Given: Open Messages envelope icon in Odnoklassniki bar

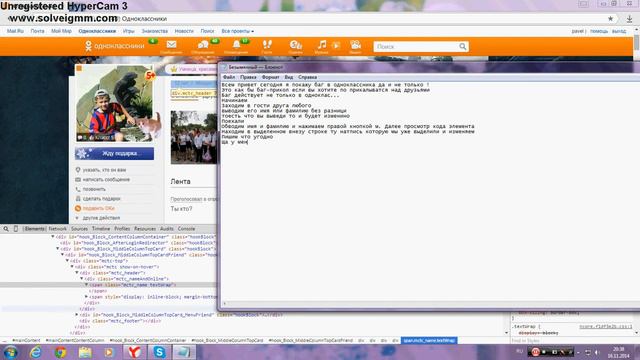Looking at the screenshot, I should 171,45.
